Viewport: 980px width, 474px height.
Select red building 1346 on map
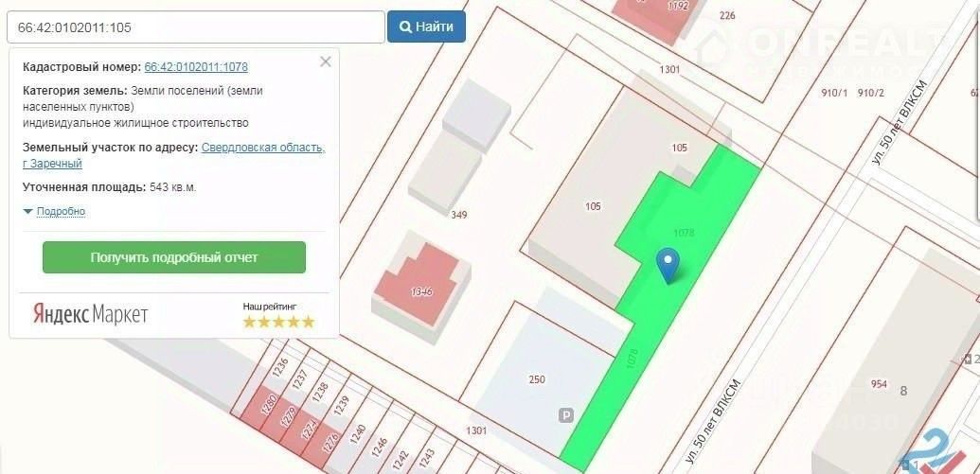pyautogui.click(x=422, y=284)
